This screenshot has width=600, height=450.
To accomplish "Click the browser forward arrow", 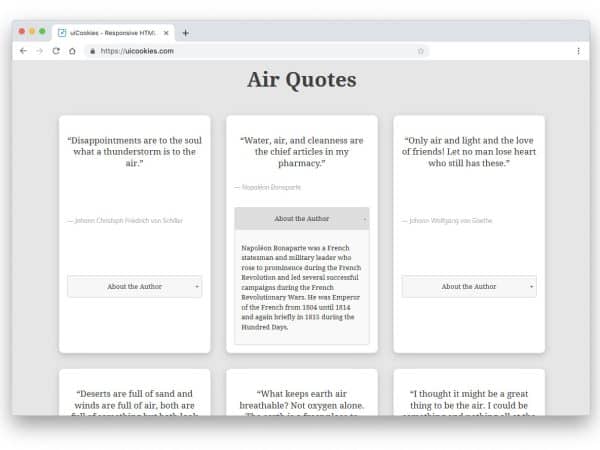I will 39,51.
